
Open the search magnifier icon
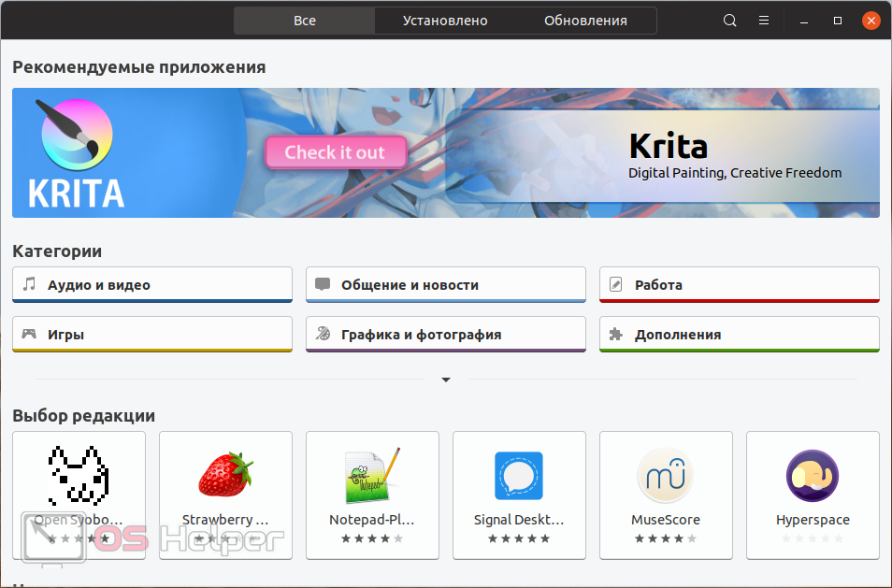730,21
